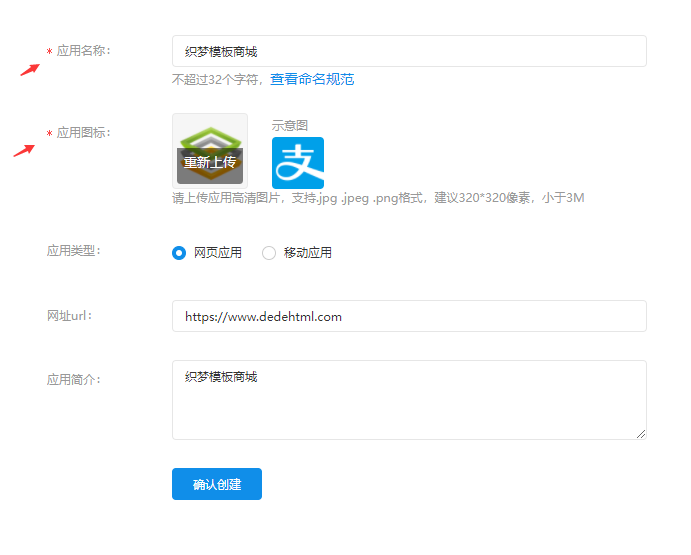Select the 移动应用 radio button

coord(269,253)
